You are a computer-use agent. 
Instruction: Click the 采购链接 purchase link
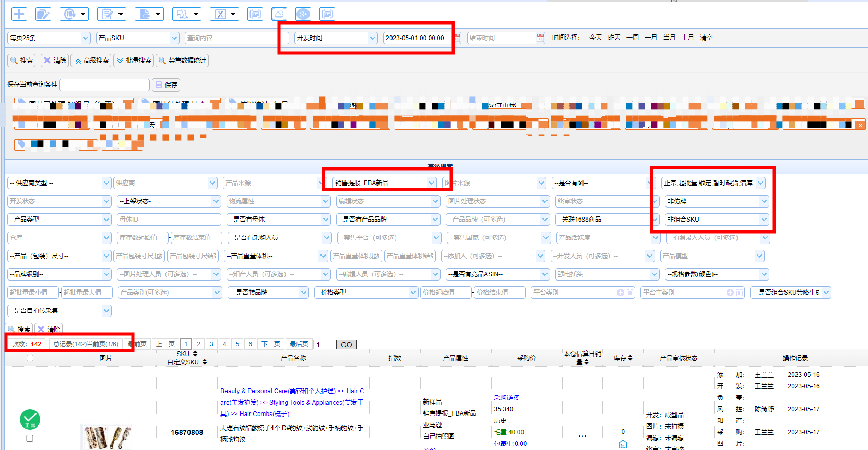click(x=507, y=397)
